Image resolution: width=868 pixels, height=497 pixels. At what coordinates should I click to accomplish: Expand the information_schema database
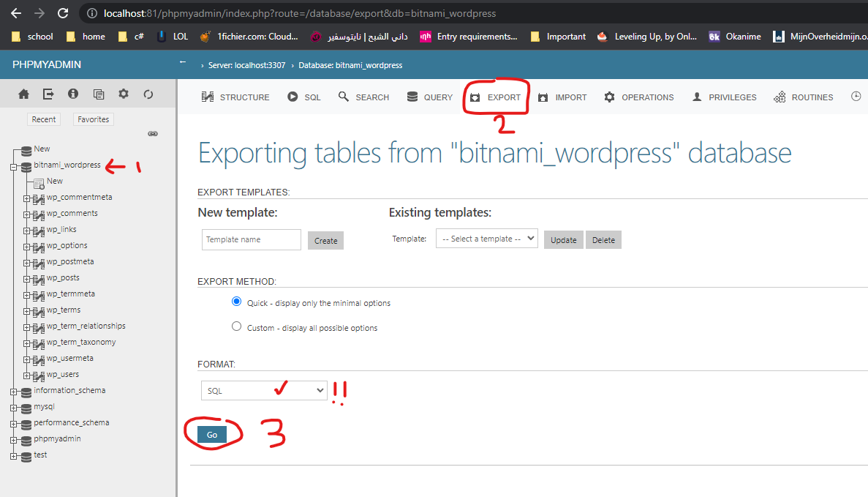14,392
